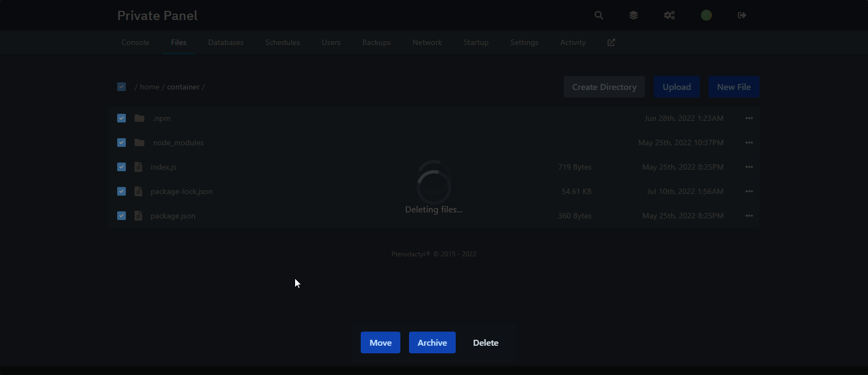
Task: Open the package.json file name
Action: click(x=173, y=216)
